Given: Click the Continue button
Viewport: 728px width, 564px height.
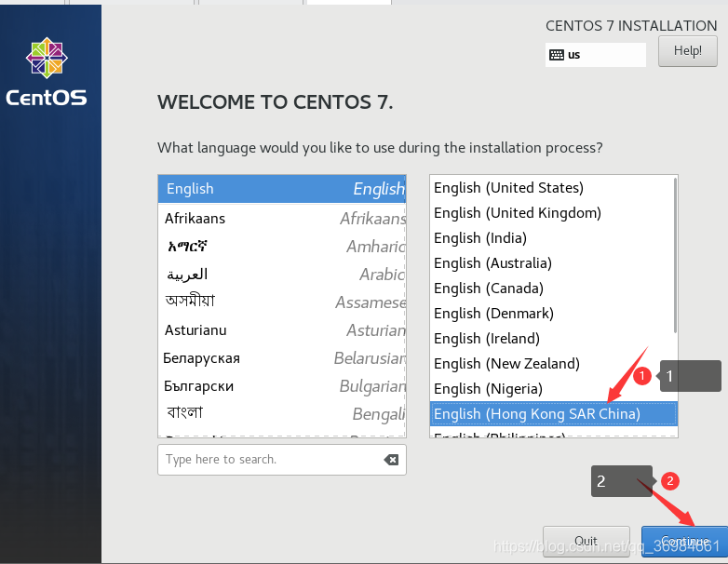Looking at the screenshot, I should click(x=684, y=542).
